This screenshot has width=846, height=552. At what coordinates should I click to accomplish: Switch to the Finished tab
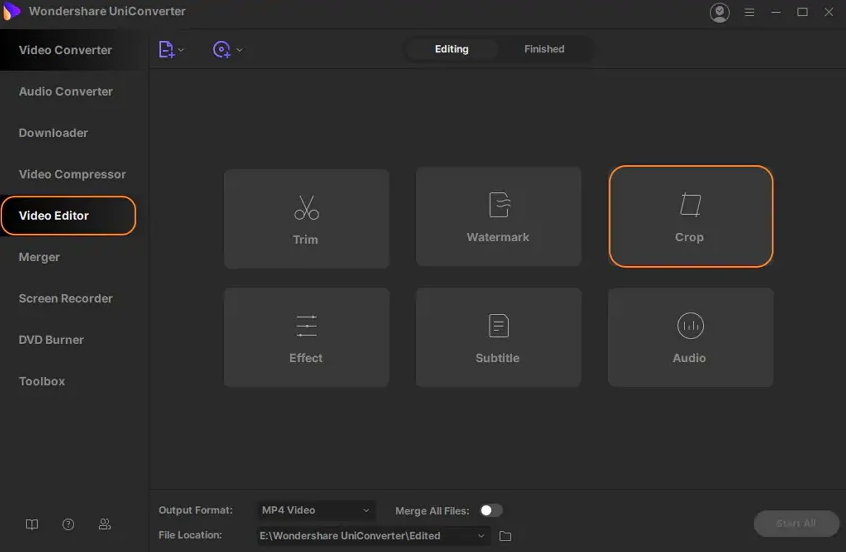[544, 49]
